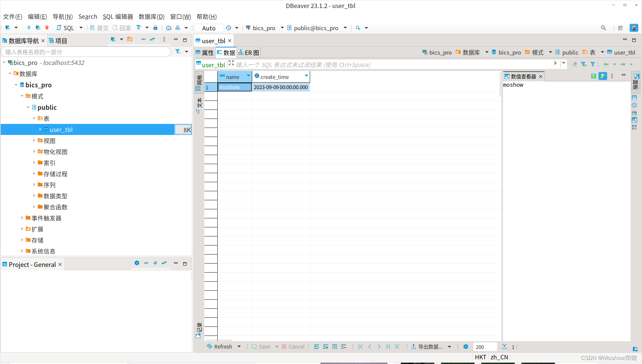642x364 pixels.
Task: Click the disconnect icon in the main toolbar
Action: (x=47, y=28)
